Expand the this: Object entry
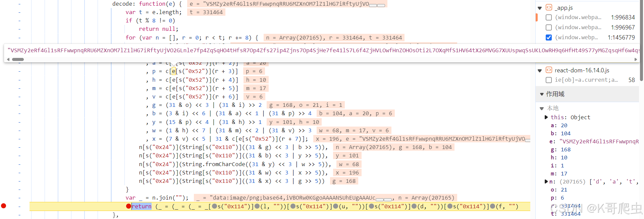The height and width of the screenshot is (219, 644). pyautogui.click(x=546, y=117)
